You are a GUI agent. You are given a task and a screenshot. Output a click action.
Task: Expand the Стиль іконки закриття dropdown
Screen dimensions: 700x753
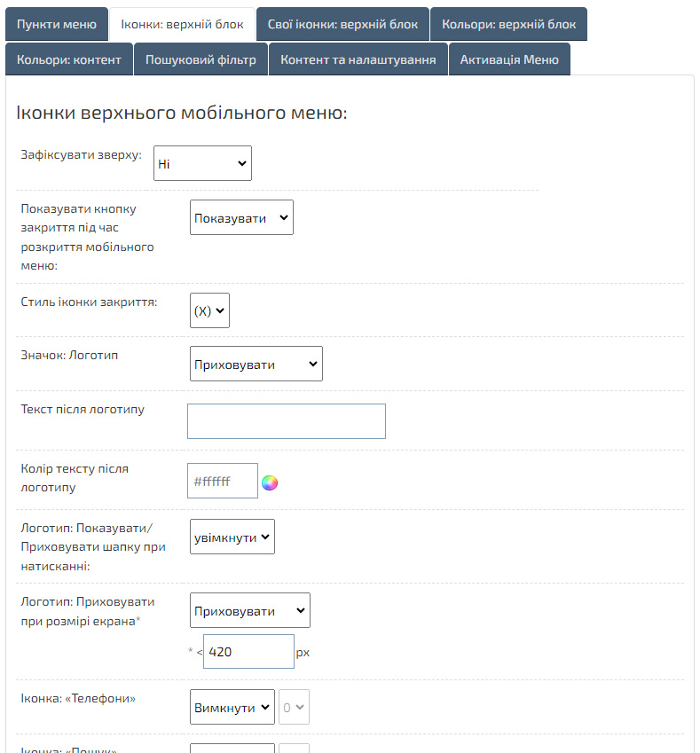pyautogui.click(x=209, y=310)
